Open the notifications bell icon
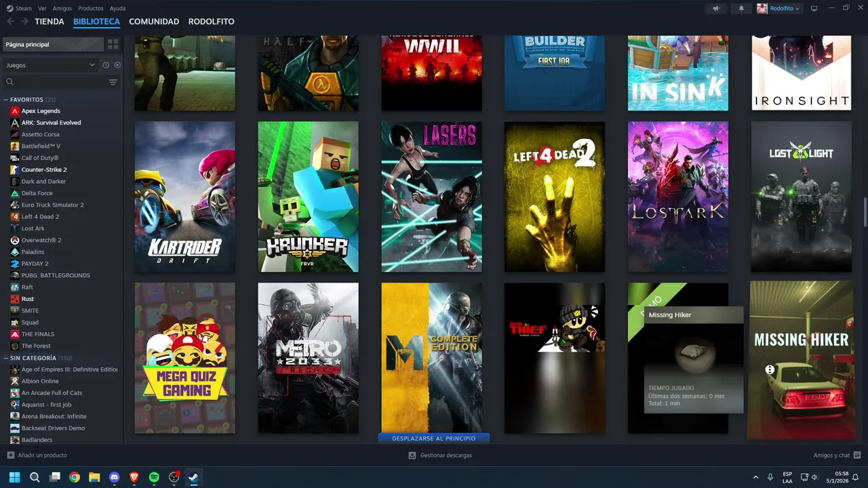The height and width of the screenshot is (488, 868). point(741,8)
